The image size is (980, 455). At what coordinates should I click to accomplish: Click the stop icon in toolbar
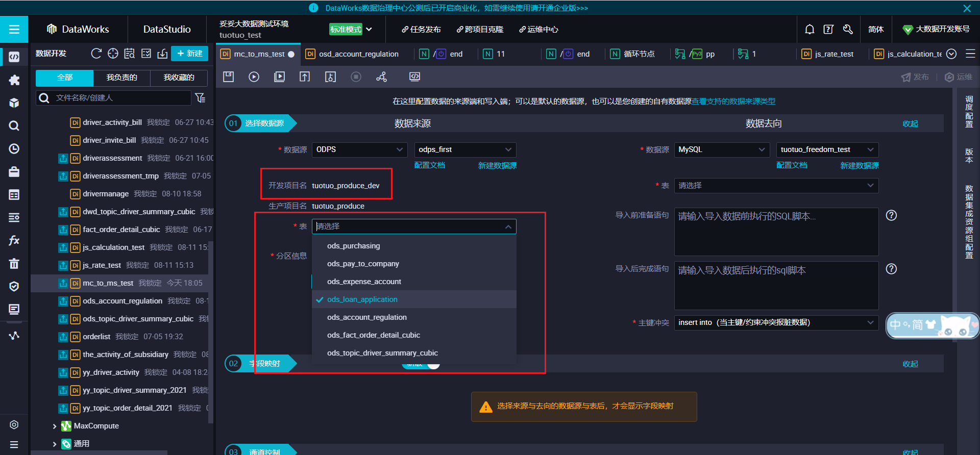[356, 77]
